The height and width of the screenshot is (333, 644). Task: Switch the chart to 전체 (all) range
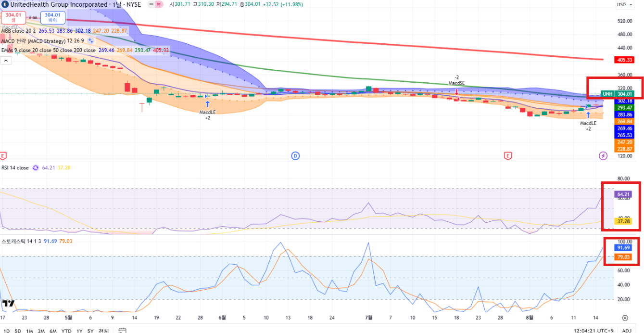click(x=103, y=331)
